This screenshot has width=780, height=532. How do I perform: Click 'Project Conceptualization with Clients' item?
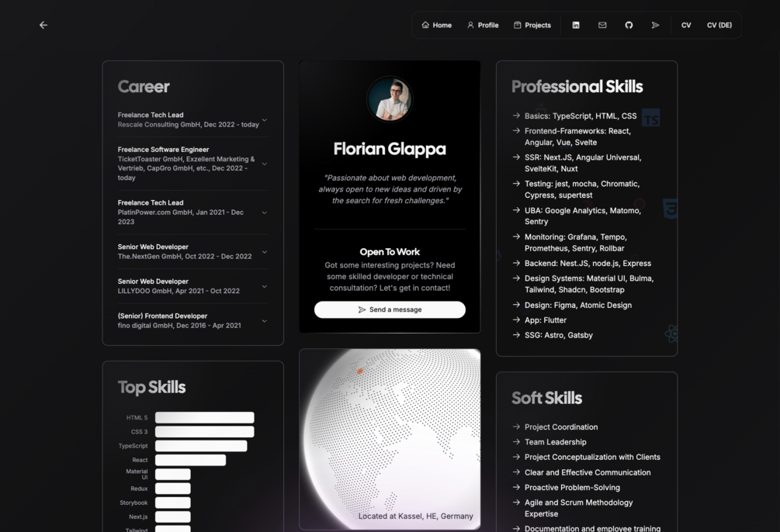(x=592, y=457)
